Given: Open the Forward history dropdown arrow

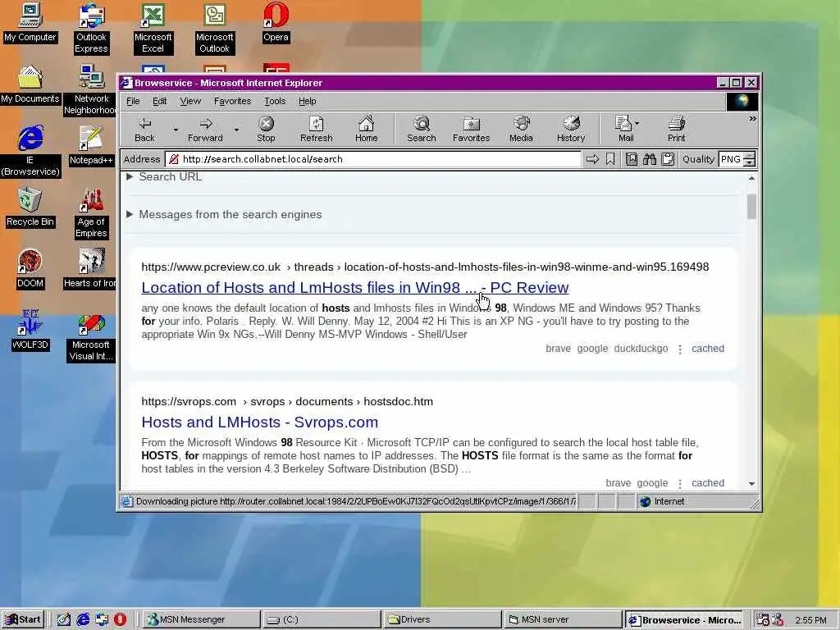Looking at the screenshot, I should [236, 130].
